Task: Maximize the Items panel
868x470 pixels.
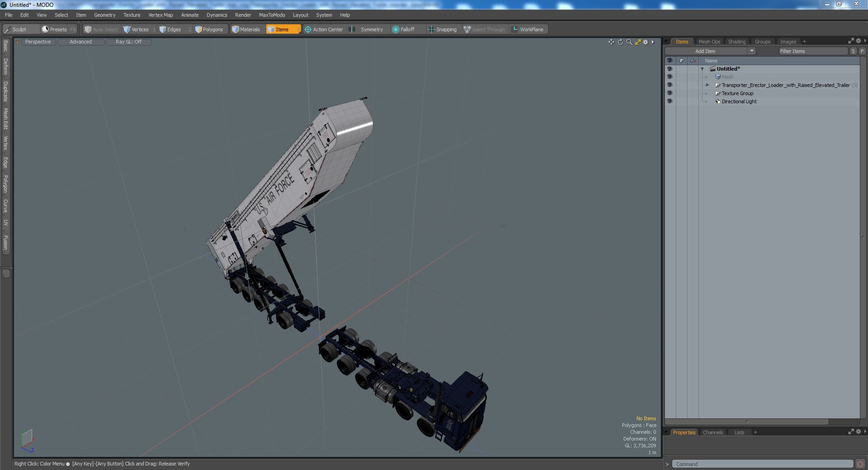Action: [x=851, y=41]
